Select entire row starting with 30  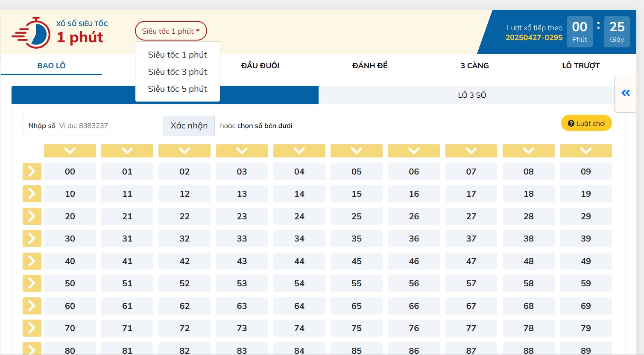pyautogui.click(x=32, y=239)
